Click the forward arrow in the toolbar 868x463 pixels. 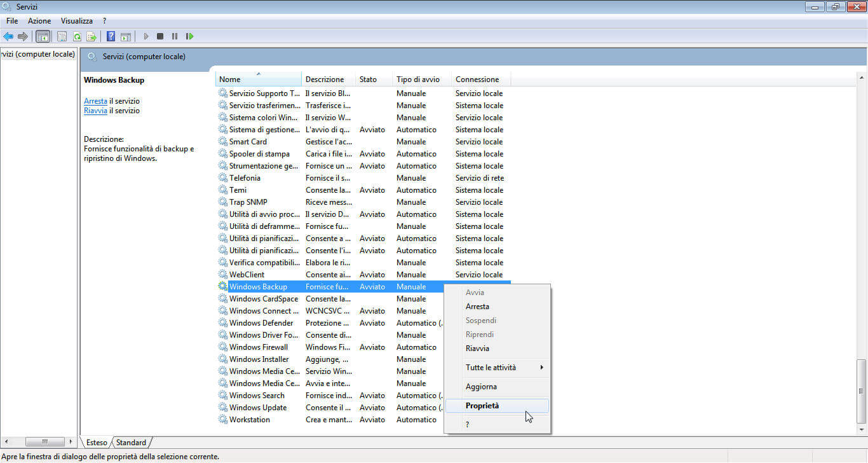(x=23, y=36)
